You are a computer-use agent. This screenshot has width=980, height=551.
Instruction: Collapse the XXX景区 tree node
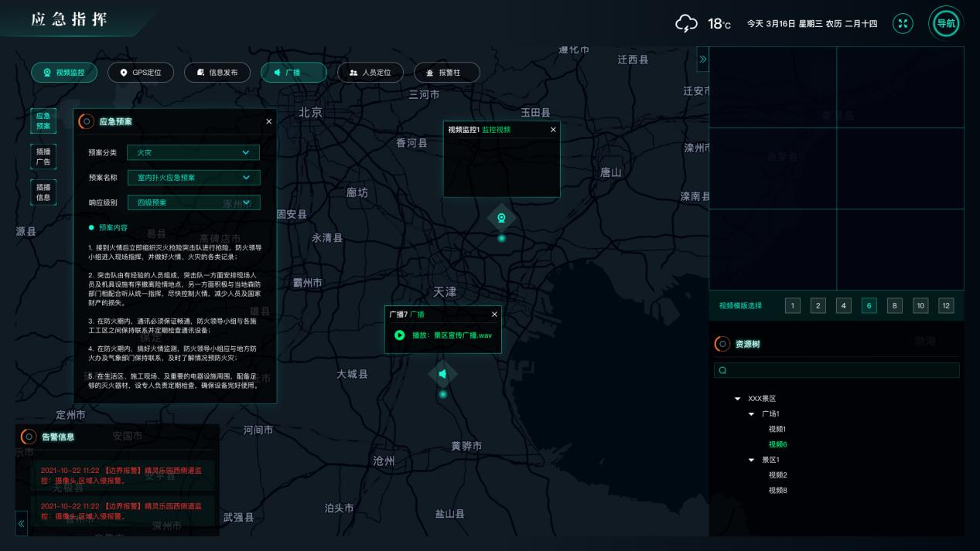coord(737,399)
